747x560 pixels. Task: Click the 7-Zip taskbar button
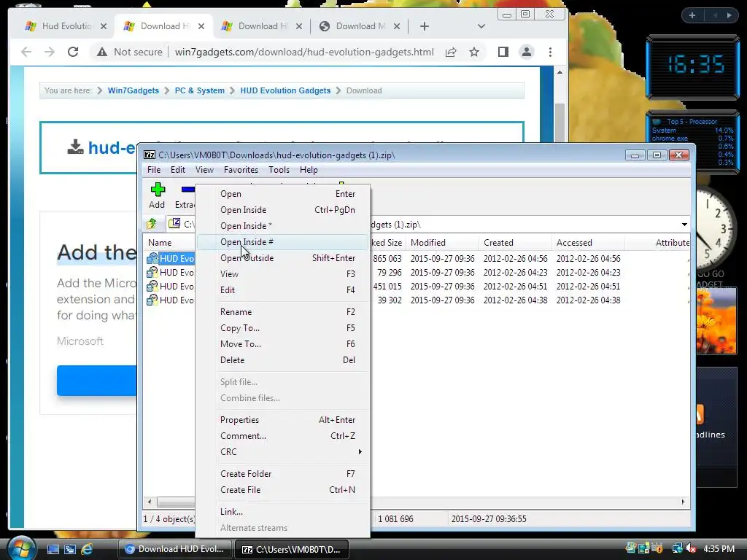[292, 549]
